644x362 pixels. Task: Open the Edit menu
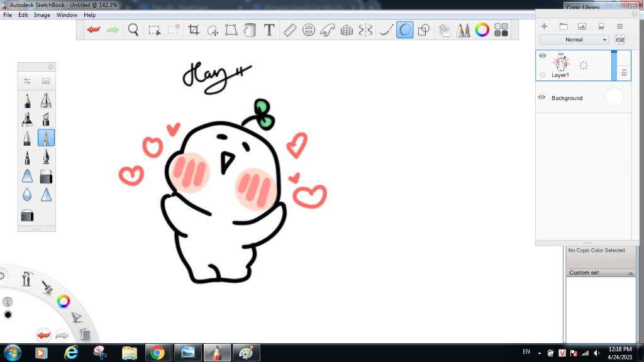tap(23, 15)
